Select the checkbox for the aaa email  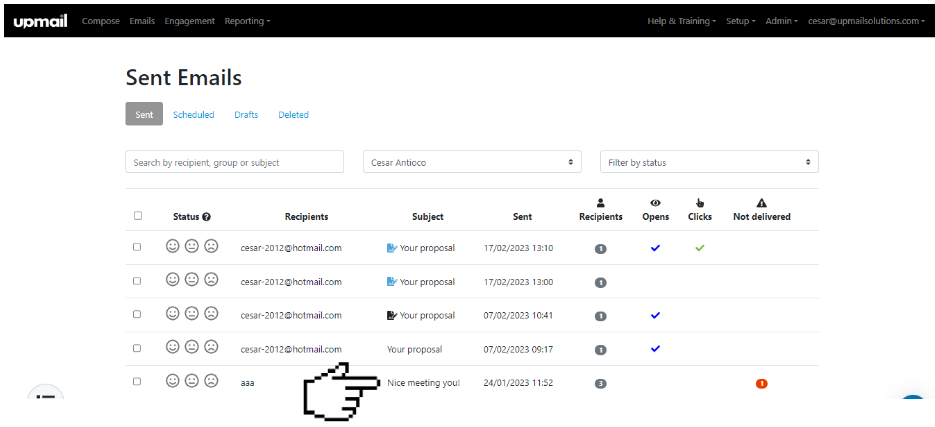coord(138,382)
